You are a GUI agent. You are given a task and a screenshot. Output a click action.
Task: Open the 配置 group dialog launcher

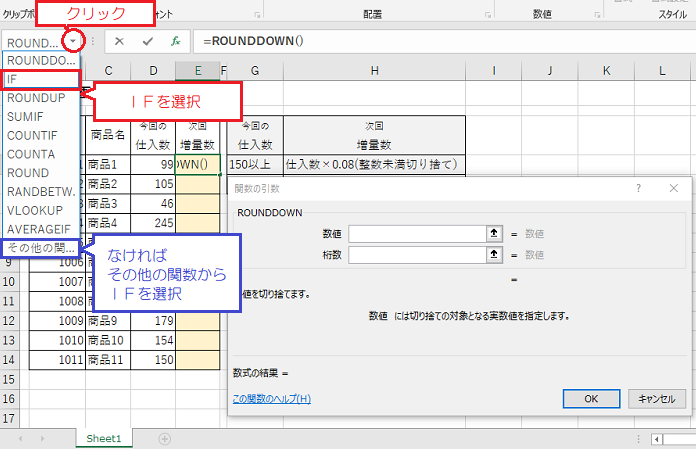488,15
